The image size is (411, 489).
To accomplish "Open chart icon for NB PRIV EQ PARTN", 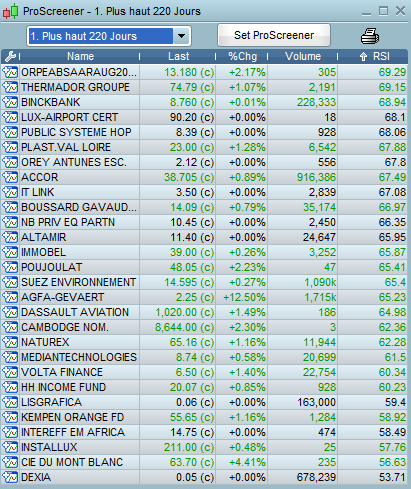I will tap(10, 222).
